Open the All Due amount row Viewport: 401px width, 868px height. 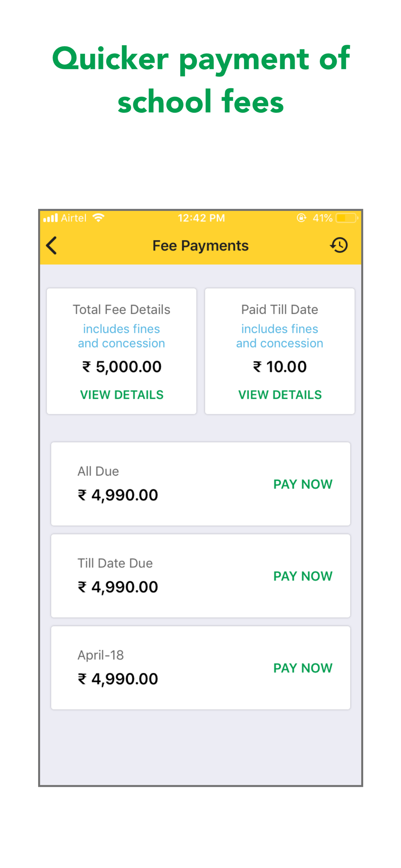pos(200,484)
